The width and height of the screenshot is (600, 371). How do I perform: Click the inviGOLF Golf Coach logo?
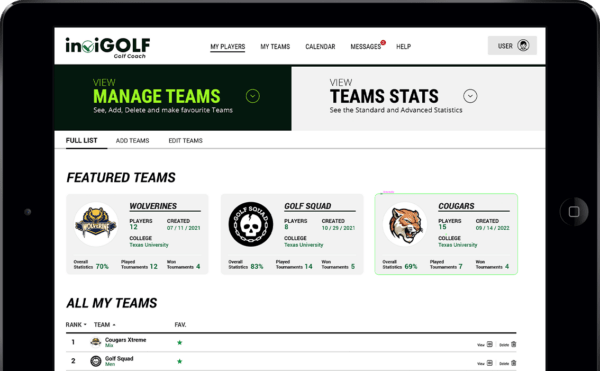point(108,47)
